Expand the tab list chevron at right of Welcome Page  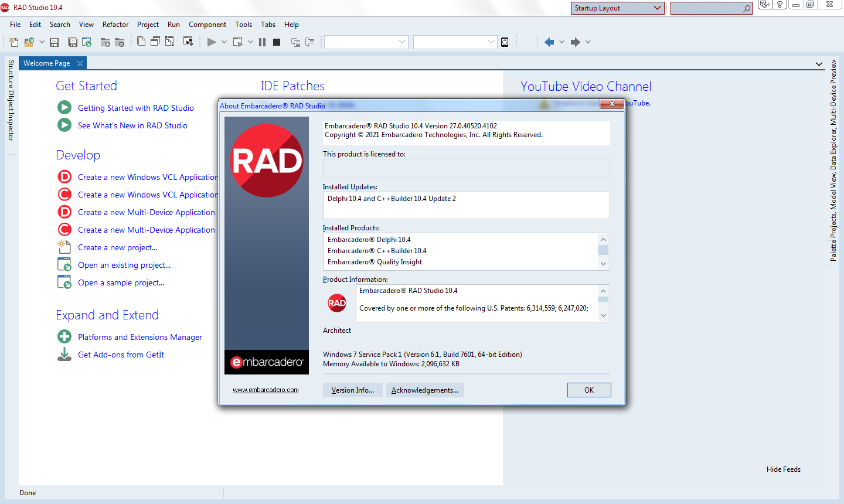(x=819, y=64)
